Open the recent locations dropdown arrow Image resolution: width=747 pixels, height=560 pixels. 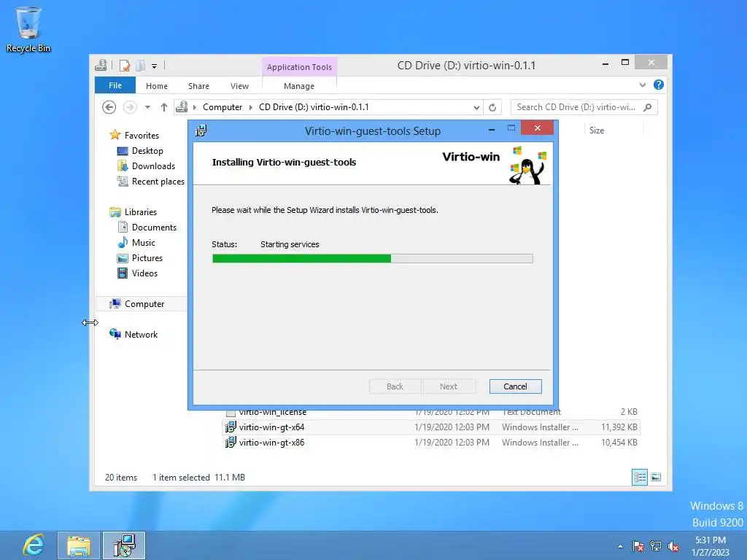tap(147, 107)
